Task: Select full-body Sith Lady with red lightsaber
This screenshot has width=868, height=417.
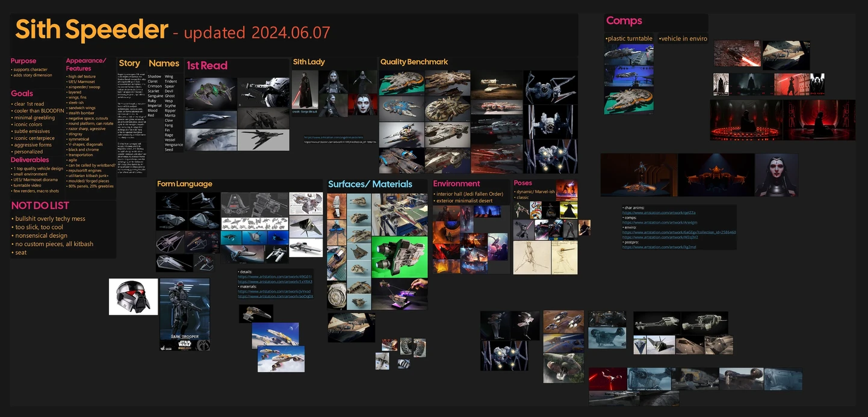Action: pos(305,90)
